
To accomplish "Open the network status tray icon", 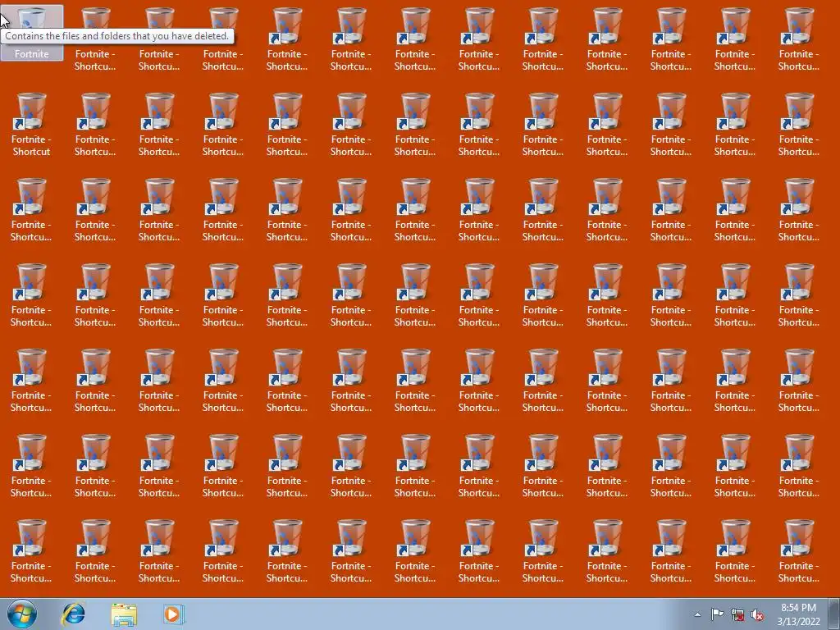I will coord(737,614).
